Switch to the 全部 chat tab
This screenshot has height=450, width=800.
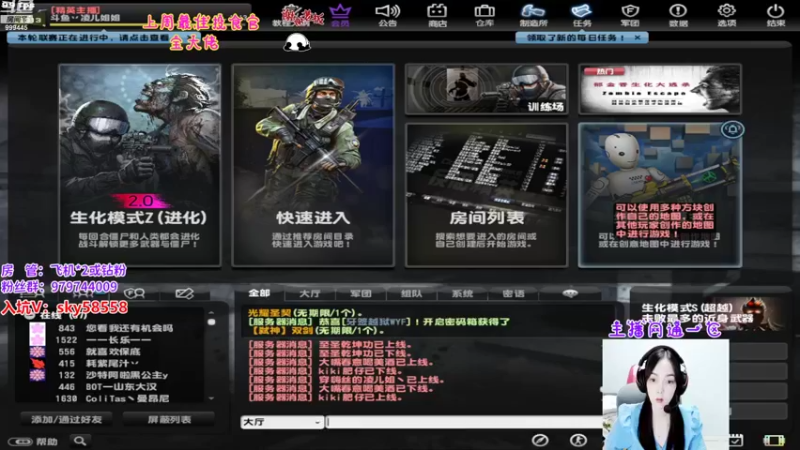click(x=259, y=293)
